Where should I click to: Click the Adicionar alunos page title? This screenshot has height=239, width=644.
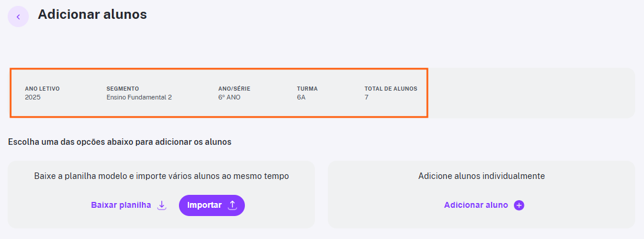tap(92, 15)
